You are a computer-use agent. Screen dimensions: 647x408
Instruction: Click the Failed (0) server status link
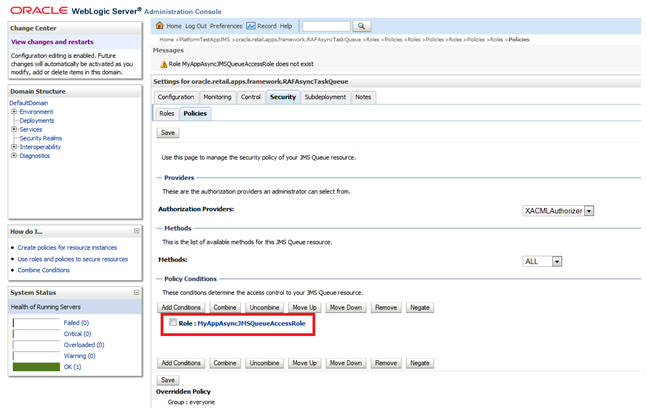pyautogui.click(x=76, y=323)
